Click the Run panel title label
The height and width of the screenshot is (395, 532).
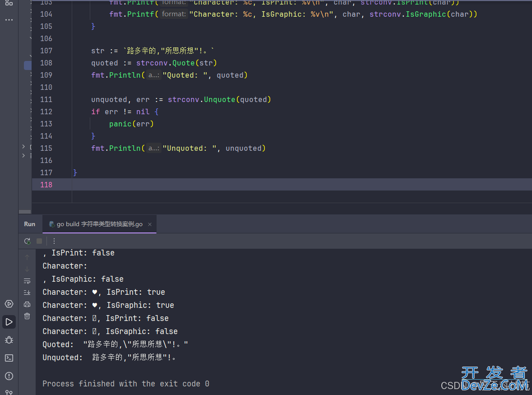(29, 224)
